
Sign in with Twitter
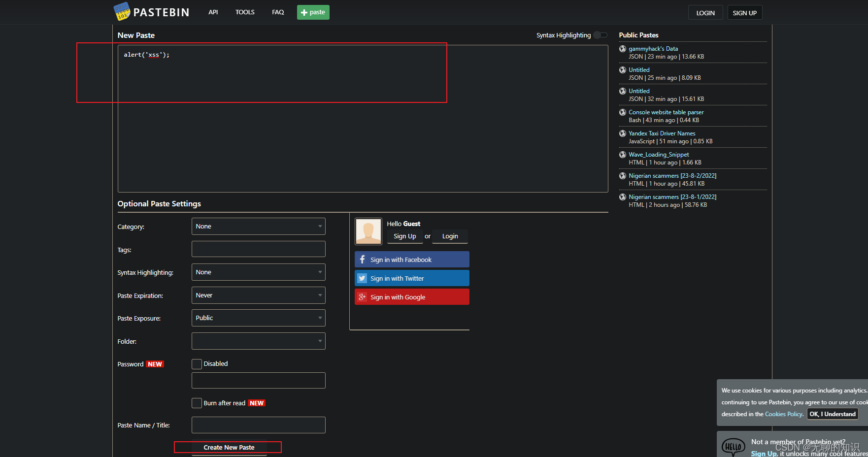point(412,278)
